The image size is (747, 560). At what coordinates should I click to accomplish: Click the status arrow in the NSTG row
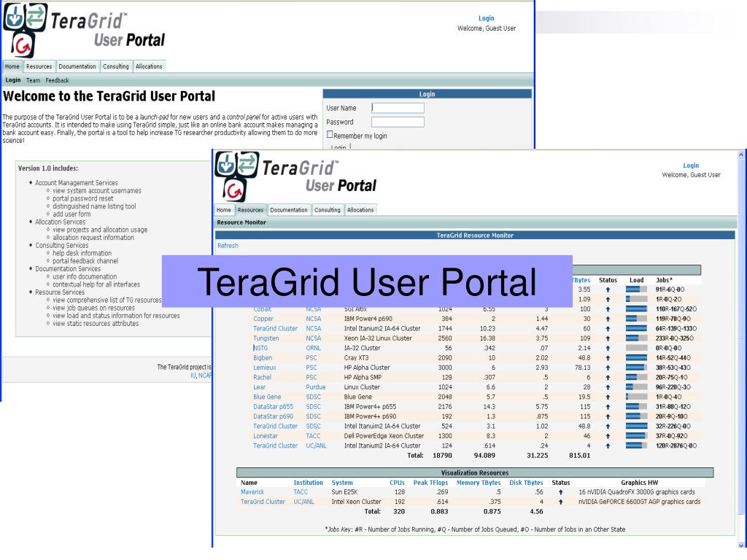(608, 348)
